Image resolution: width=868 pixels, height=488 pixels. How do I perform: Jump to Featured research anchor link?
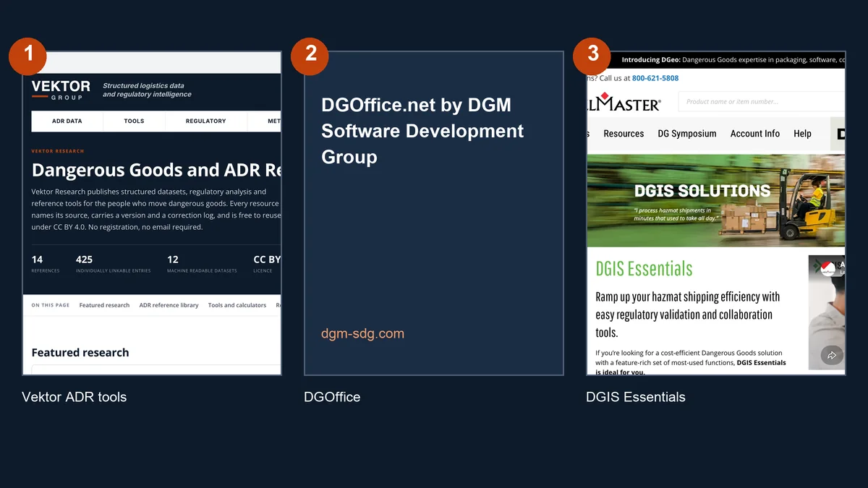[104, 305]
